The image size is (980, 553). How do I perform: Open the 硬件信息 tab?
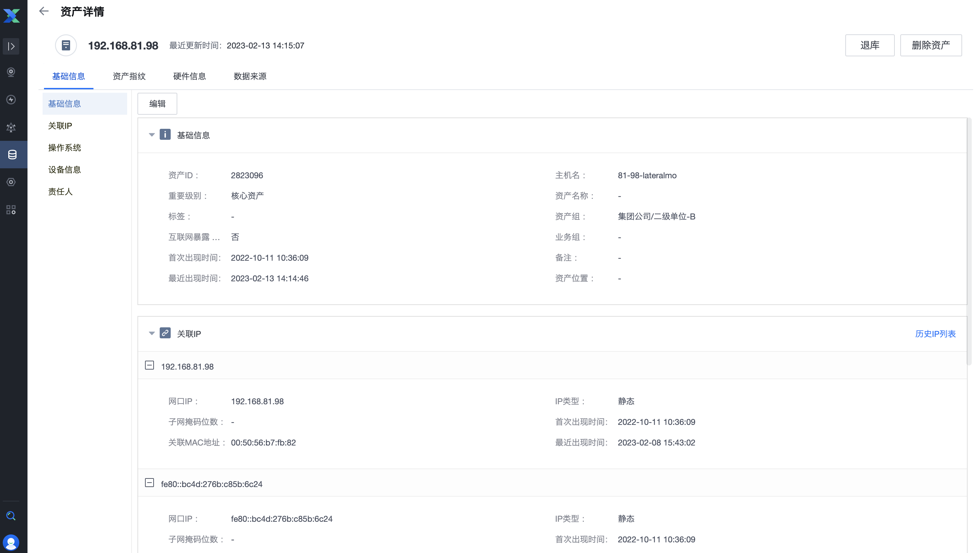point(189,77)
